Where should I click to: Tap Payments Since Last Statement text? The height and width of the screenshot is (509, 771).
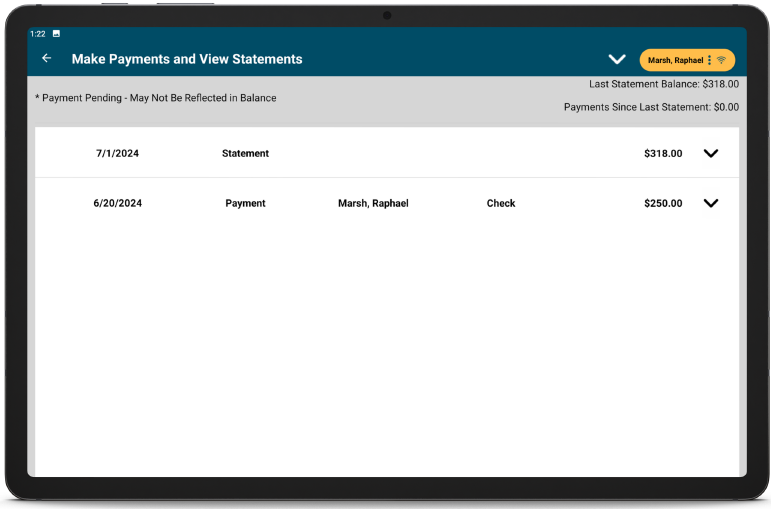(x=651, y=107)
